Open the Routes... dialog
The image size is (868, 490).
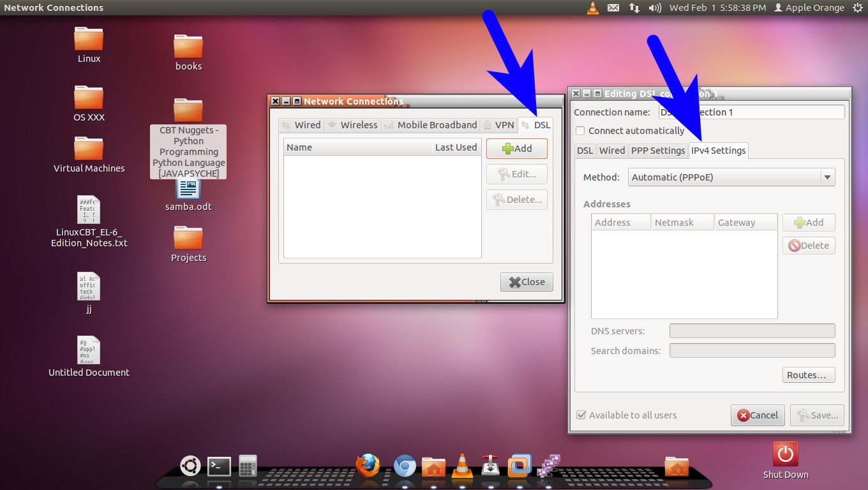809,375
